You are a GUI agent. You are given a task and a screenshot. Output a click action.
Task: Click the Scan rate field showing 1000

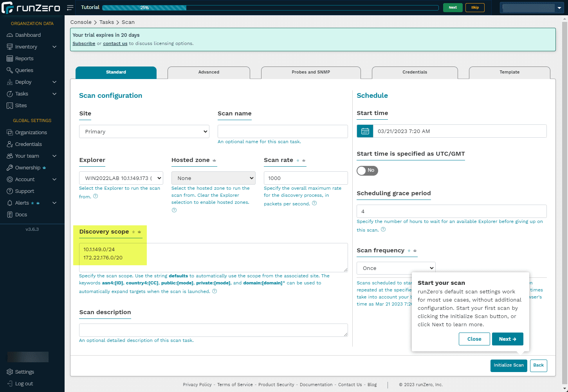point(306,178)
